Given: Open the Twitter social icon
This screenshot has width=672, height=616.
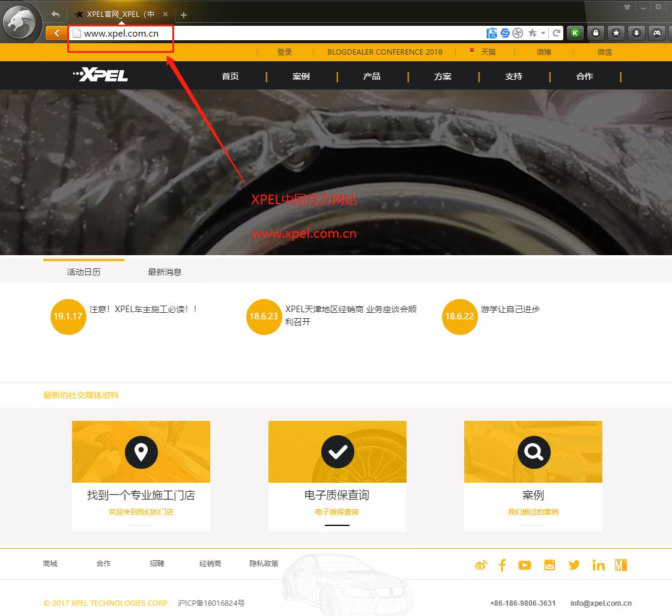Looking at the screenshot, I should point(574,565).
